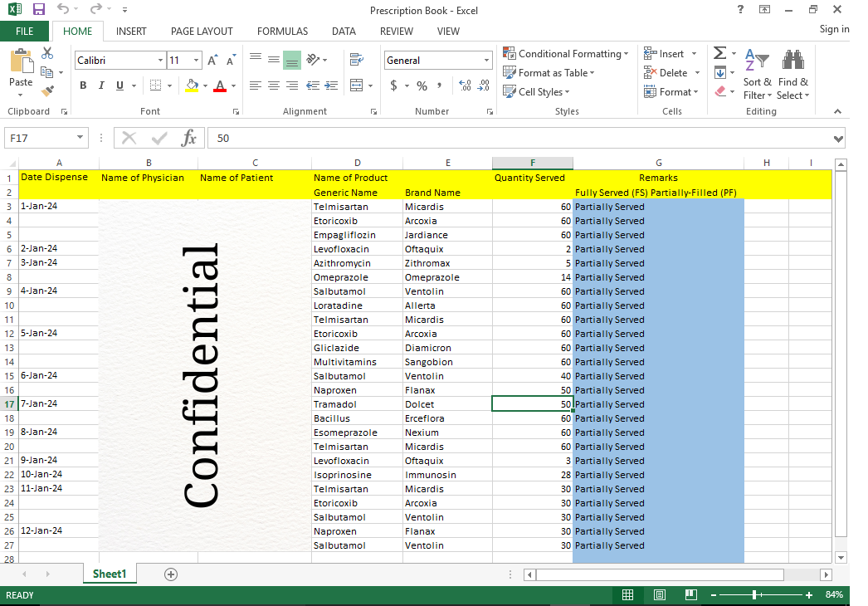
Task: Click Increase Decimal icon
Action: 465,86
